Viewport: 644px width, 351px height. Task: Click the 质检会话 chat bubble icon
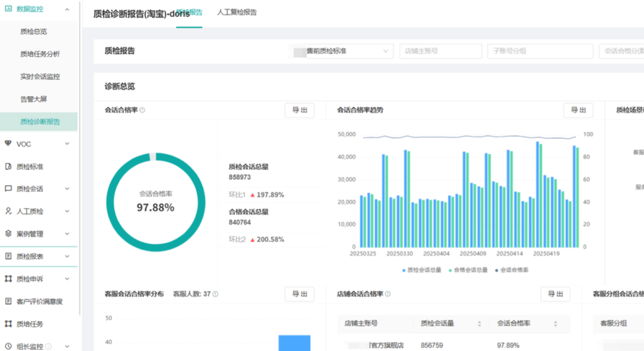click(x=8, y=189)
